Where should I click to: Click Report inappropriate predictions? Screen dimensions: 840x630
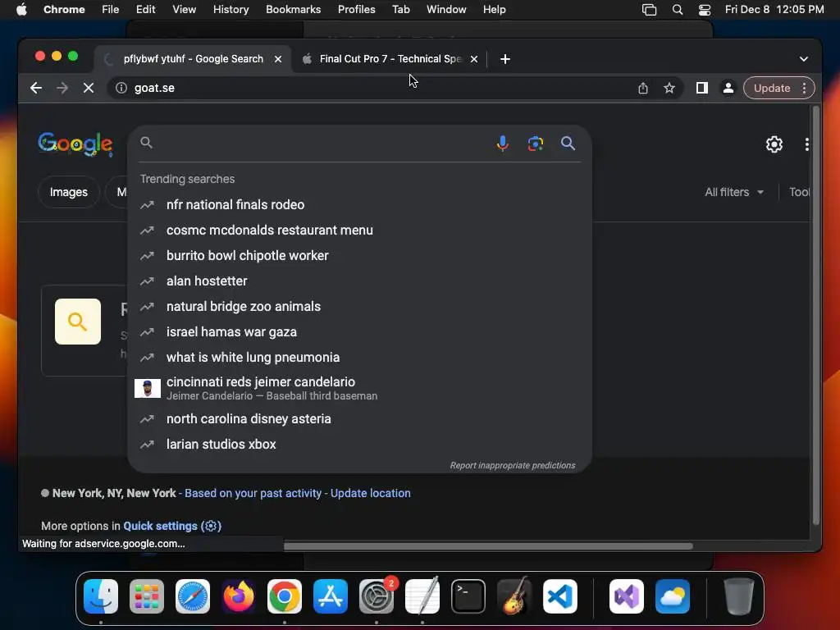point(512,466)
